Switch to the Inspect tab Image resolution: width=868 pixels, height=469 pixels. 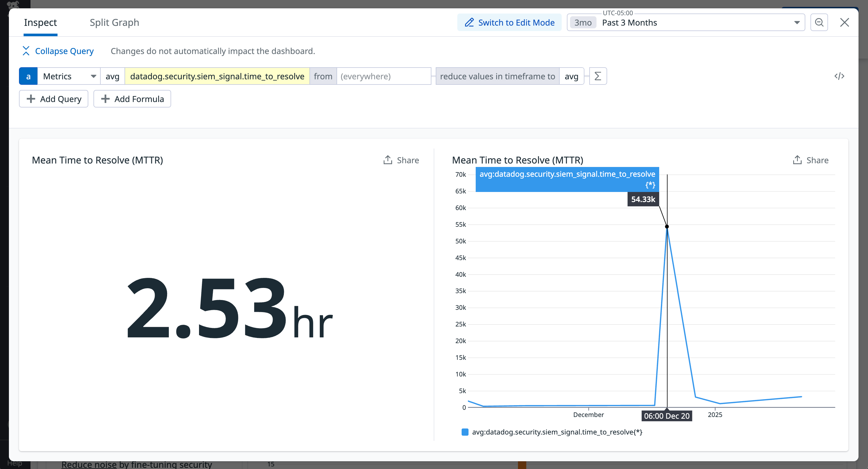[40, 22]
